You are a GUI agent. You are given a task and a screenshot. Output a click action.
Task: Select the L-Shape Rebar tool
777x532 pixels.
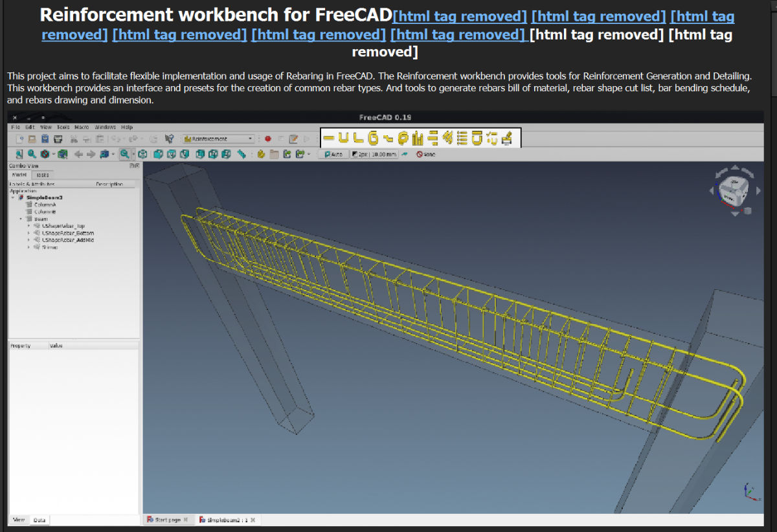[x=358, y=137]
